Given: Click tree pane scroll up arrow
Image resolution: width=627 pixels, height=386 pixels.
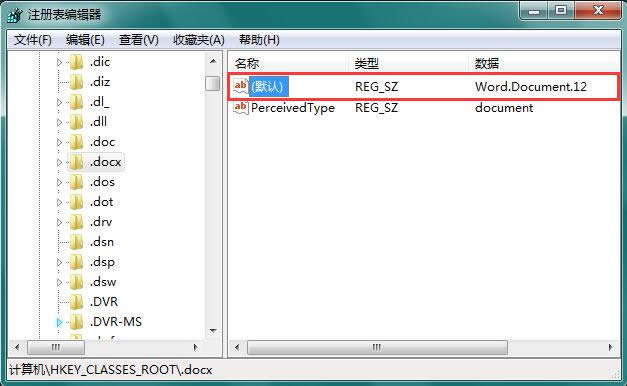Looking at the screenshot, I should click(x=213, y=61).
